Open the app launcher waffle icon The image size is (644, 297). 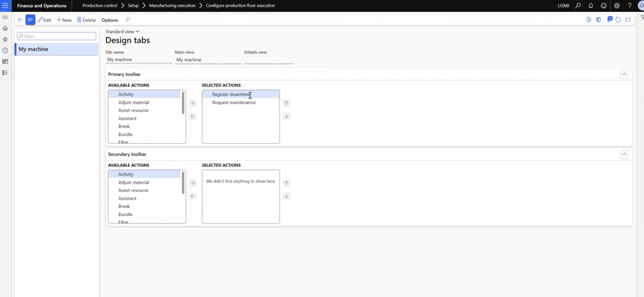click(5, 5)
